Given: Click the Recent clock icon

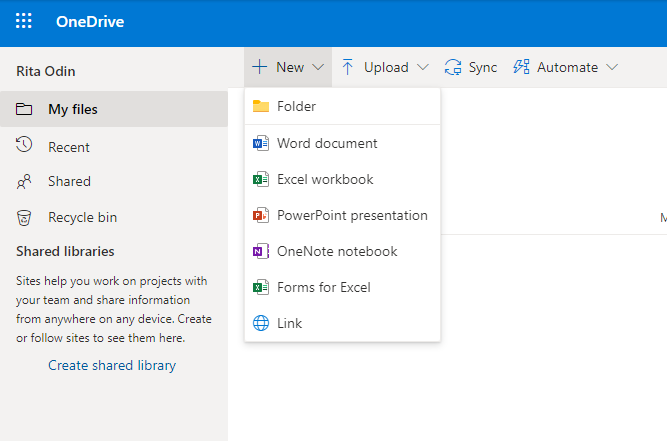Looking at the screenshot, I should 24,145.
